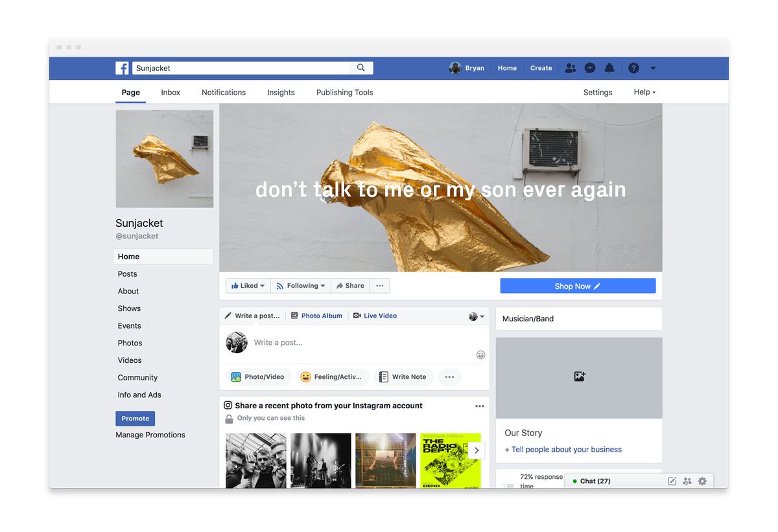Open options dots on Instagram share card
This screenshot has width=778, height=532.
(x=480, y=406)
